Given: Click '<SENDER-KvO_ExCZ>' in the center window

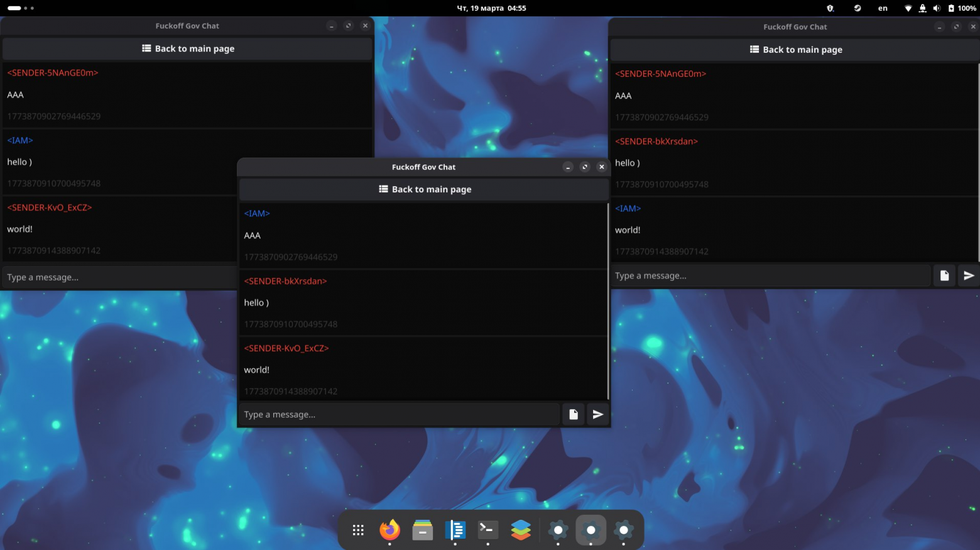Looking at the screenshot, I should click(286, 348).
